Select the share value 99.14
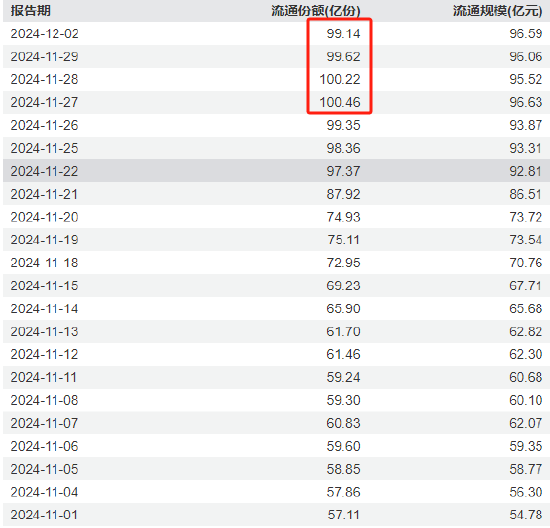 343,34
